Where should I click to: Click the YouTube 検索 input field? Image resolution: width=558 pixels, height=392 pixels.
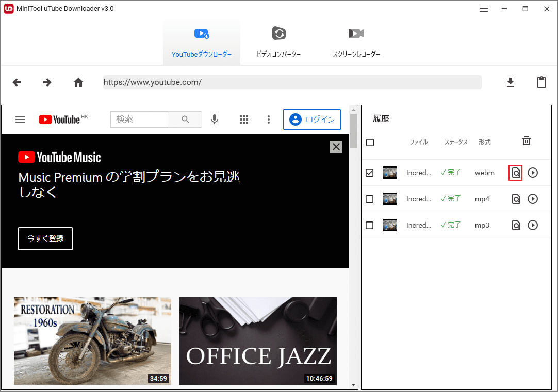coord(139,120)
